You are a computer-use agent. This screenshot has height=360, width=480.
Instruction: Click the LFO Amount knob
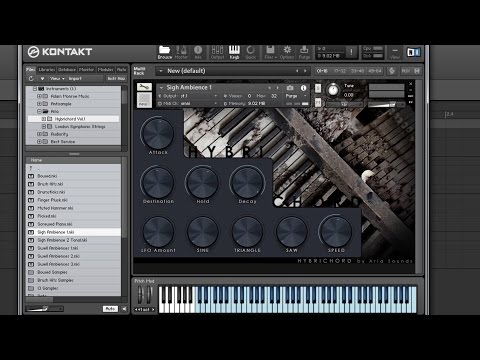pyautogui.click(x=158, y=232)
